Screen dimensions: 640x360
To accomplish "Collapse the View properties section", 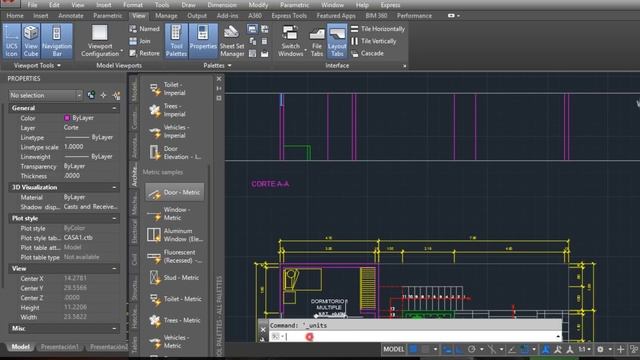I will pos(114,269).
